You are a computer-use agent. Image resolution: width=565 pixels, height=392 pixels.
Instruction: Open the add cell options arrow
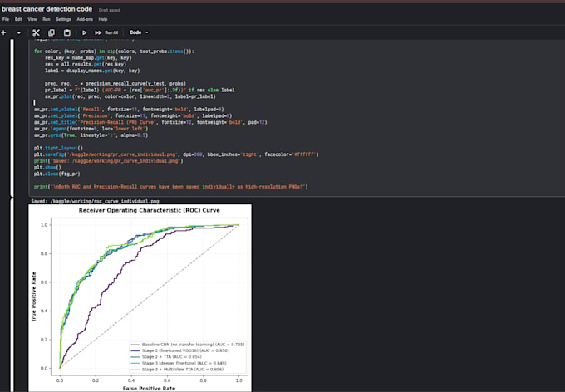click(x=19, y=32)
